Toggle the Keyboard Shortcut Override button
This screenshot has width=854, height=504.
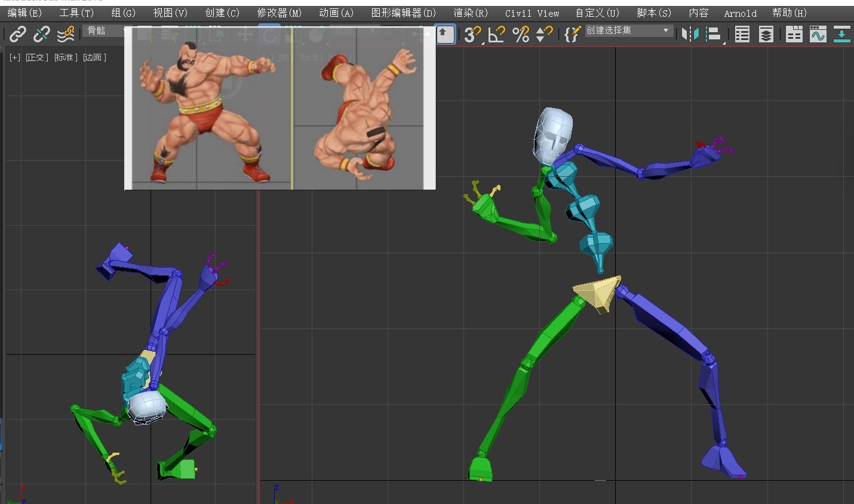445,34
